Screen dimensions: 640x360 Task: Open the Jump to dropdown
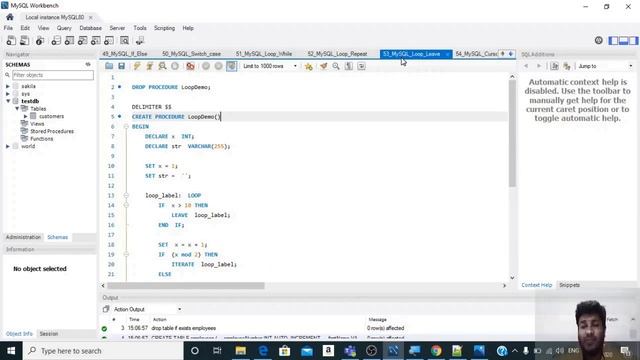(604, 66)
